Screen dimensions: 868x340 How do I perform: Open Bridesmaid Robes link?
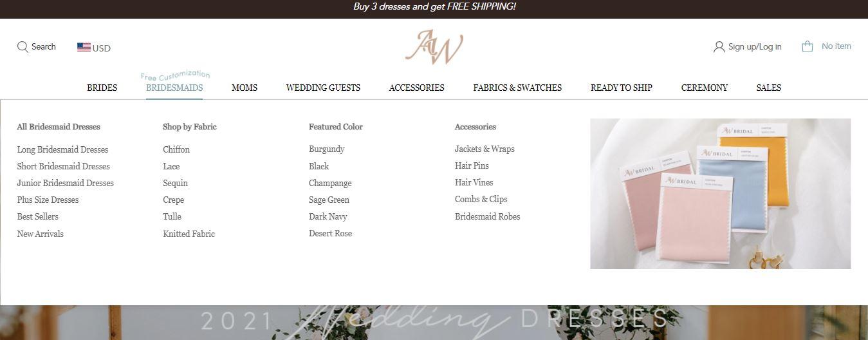[x=487, y=216]
